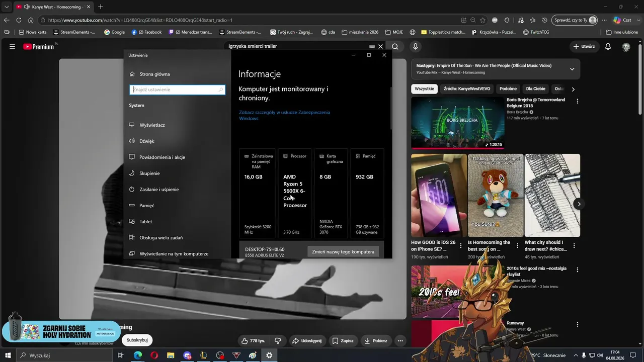Viewport: 644px width, 362px height.
Task: Open YouTube notifications bell
Action: pyautogui.click(x=608, y=47)
